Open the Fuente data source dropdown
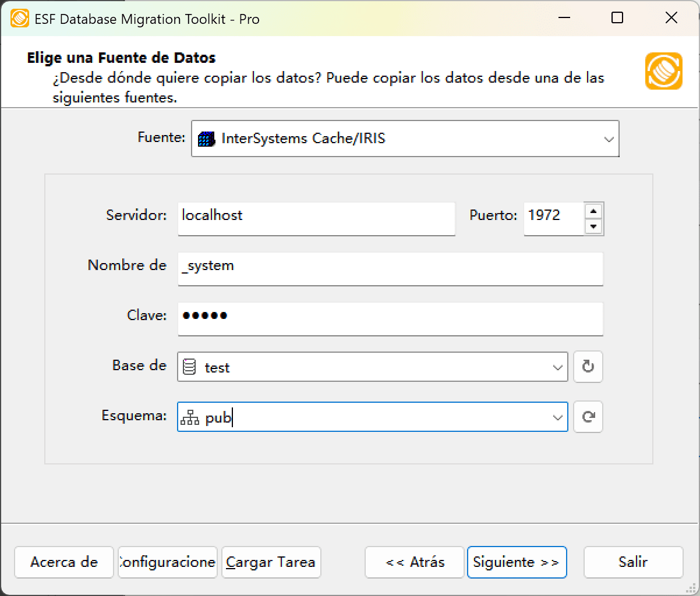The height and width of the screenshot is (596, 700). [609, 139]
